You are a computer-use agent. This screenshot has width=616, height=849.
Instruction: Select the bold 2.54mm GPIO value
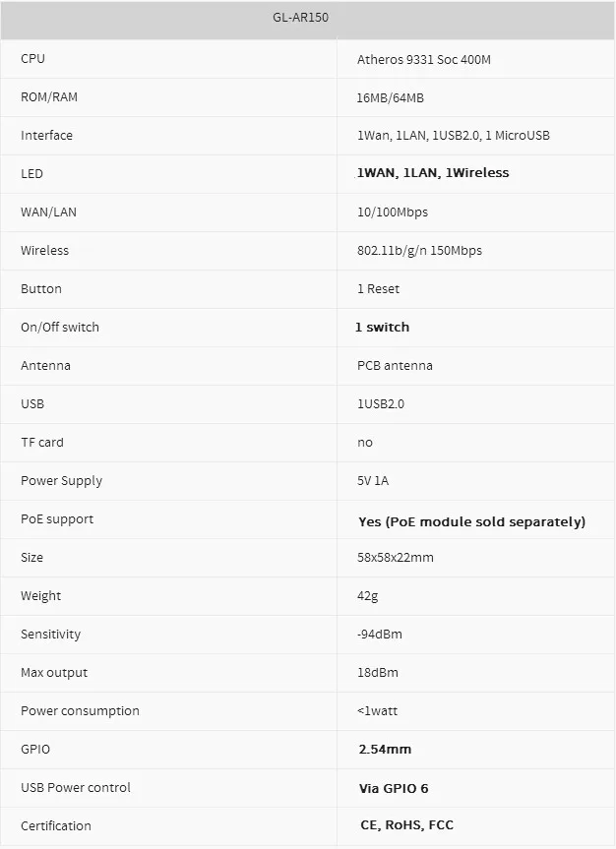click(x=385, y=750)
